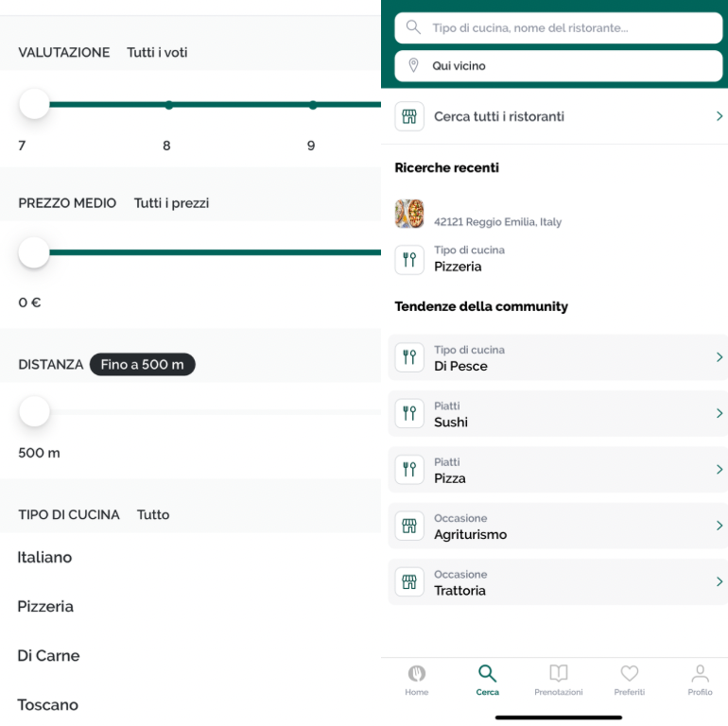Click the Tutti i voti label
Image resolution: width=728 pixels, height=726 pixels.
coord(157,52)
